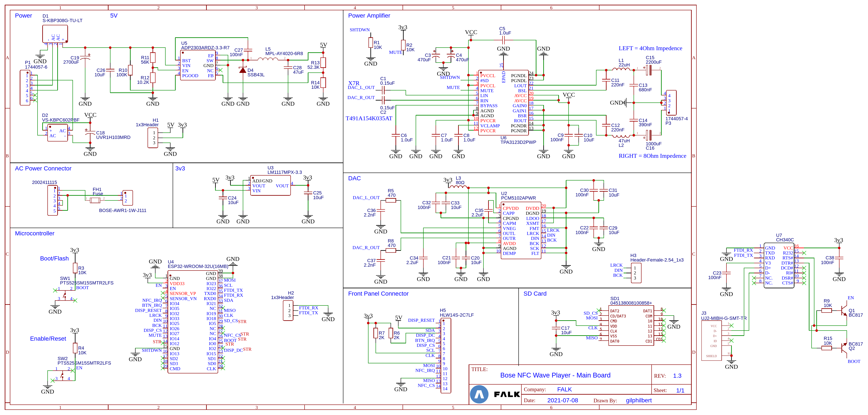Click the C19 2700uF capacitor label
This screenshot has height=415, width=868.
(71, 60)
